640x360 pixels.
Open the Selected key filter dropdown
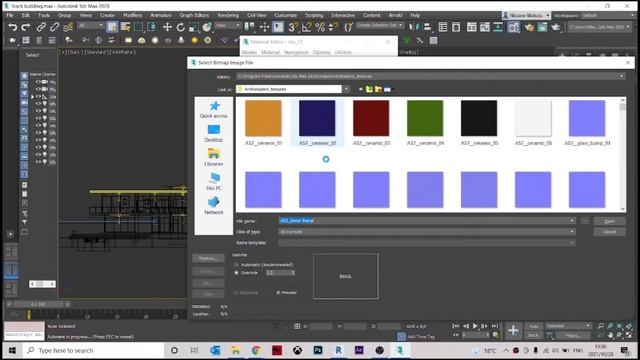(x=569, y=326)
